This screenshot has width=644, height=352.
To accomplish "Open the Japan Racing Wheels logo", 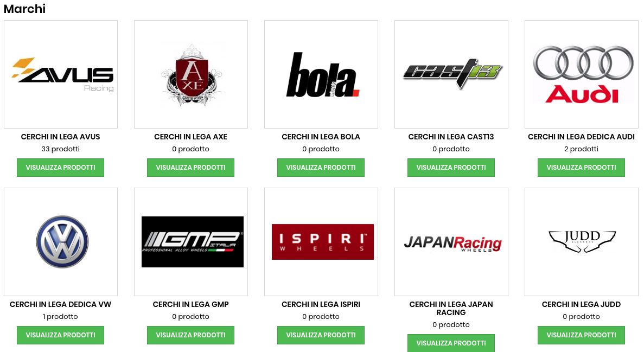I will pos(451,242).
